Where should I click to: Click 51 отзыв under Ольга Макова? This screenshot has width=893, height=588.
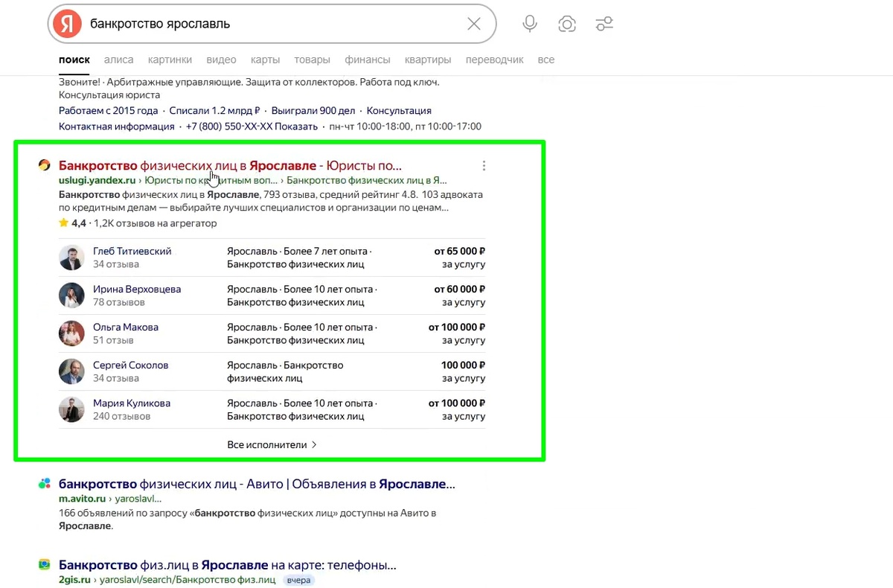113,340
